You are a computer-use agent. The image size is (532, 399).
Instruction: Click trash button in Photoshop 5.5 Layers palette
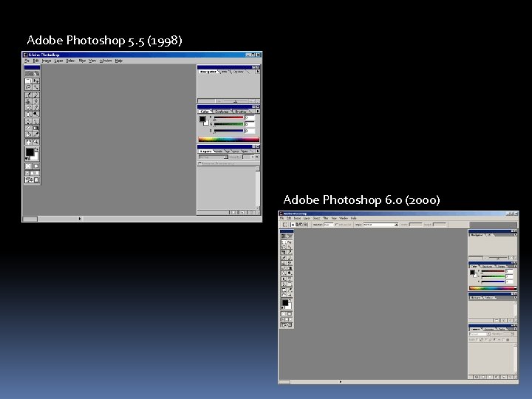click(251, 212)
